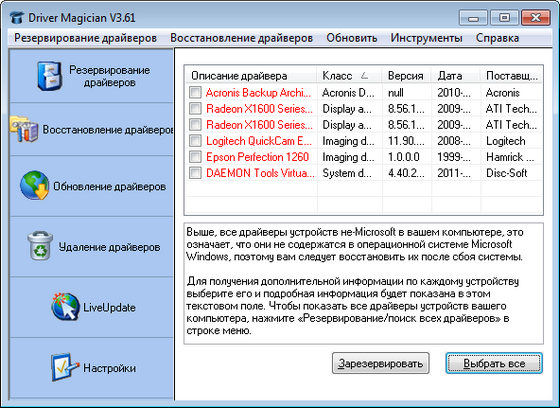The image size is (560, 408).
Task: Click the Зарезервировать button
Action: point(381,363)
